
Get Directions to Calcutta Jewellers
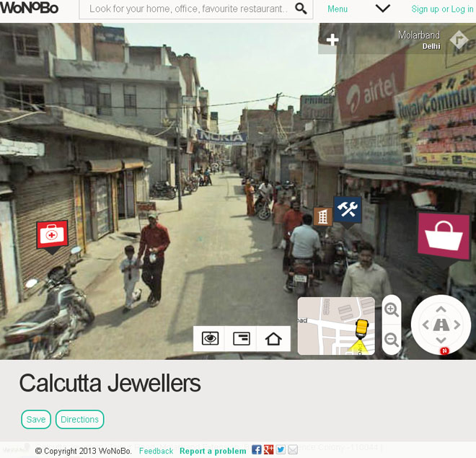tap(79, 419)
